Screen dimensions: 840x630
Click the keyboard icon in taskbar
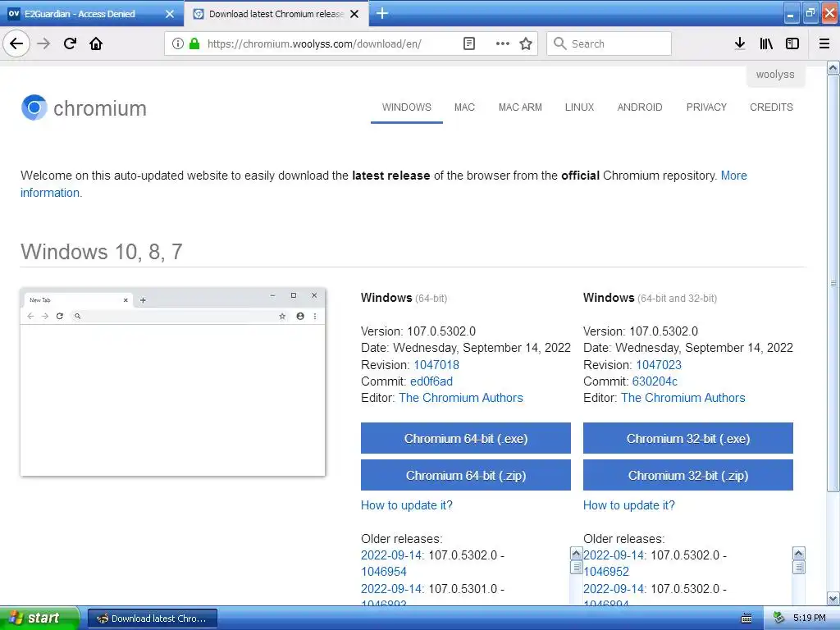click(x=746, y=619)
